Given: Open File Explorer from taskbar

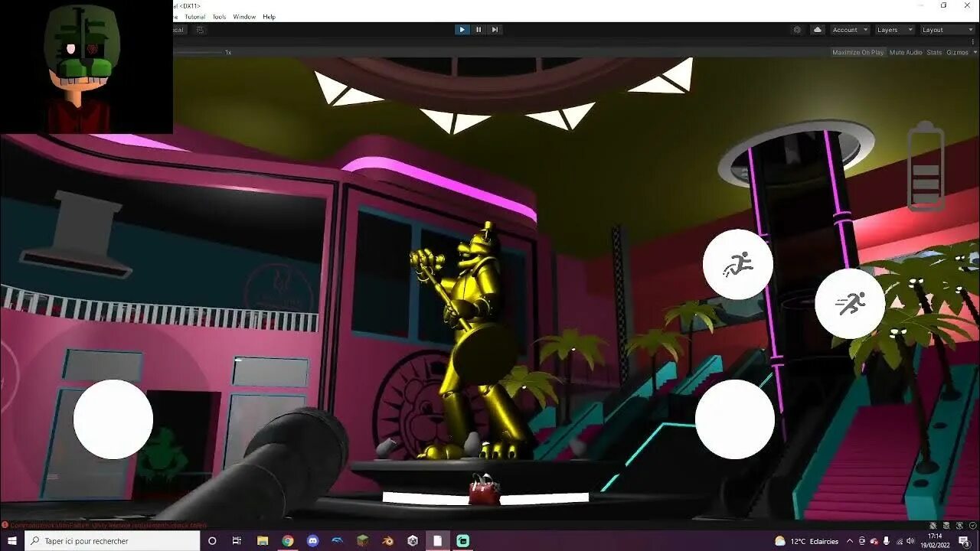Looking at the screenshot, I should (x=263, y=541).
